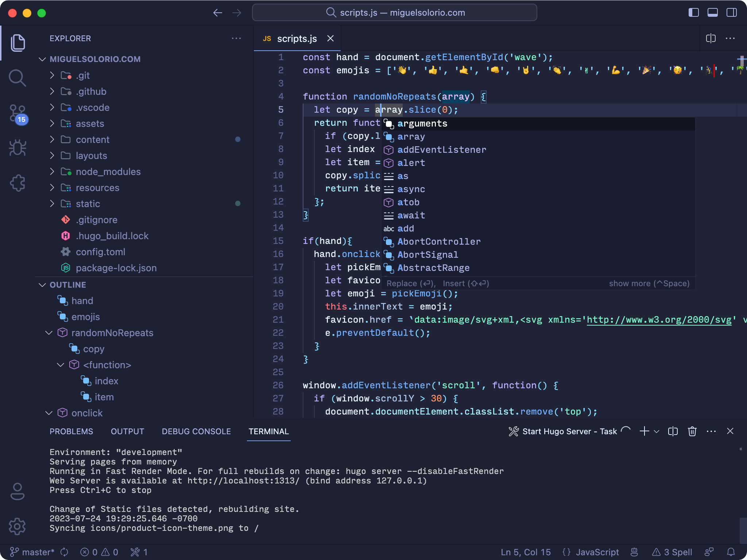
Task: Open editor More Actions ellipsis
Action: 730,38
